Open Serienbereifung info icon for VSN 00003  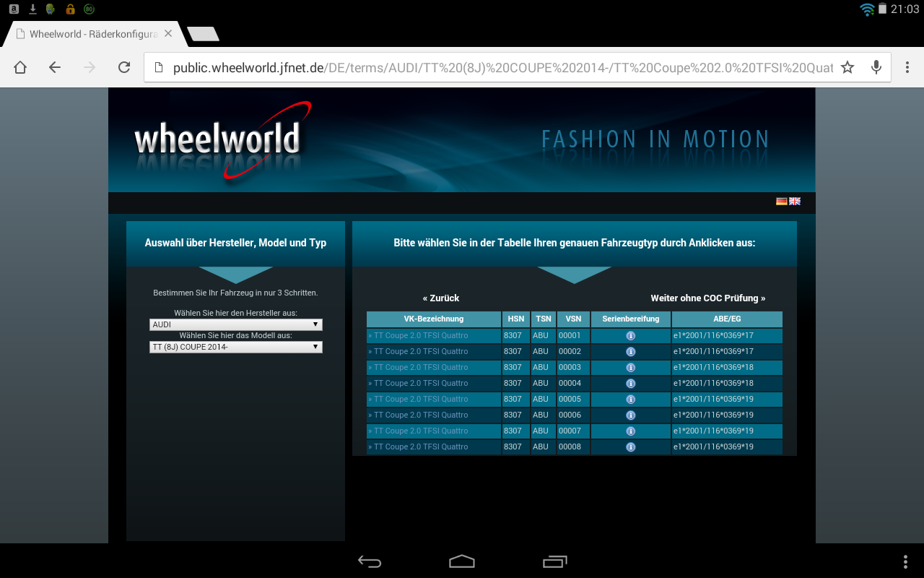click(631, 368)
